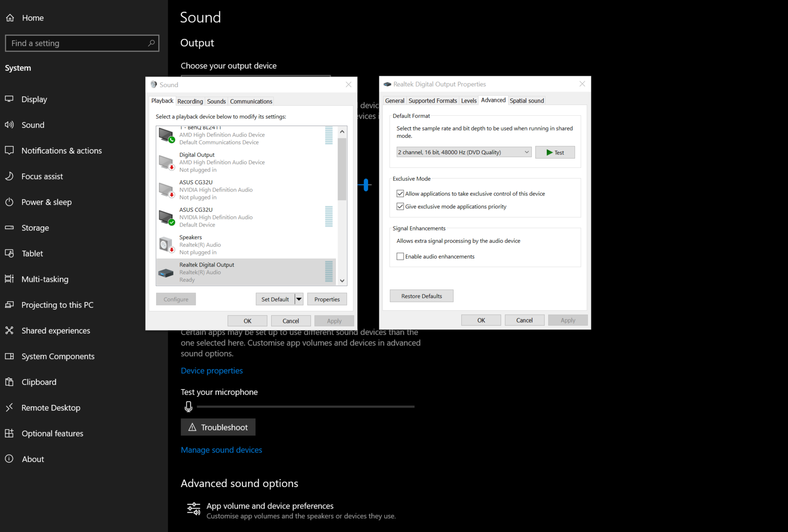Click Cancel in the Sound dialog

[291, 321]
